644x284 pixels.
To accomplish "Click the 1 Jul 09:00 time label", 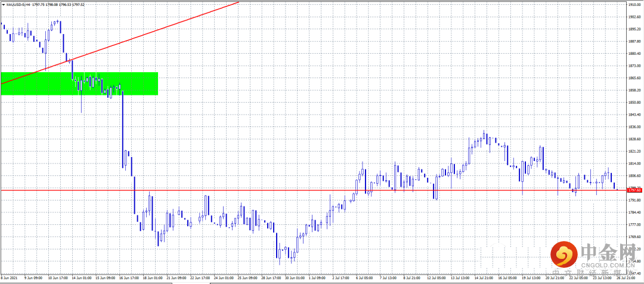I will [x=318, y=278].
